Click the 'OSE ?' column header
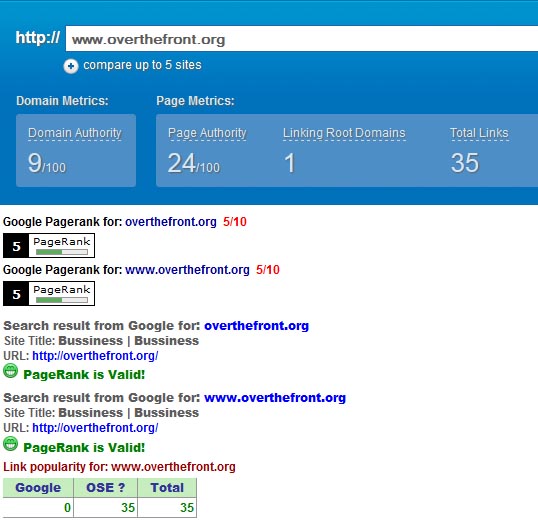 [105, 488]
